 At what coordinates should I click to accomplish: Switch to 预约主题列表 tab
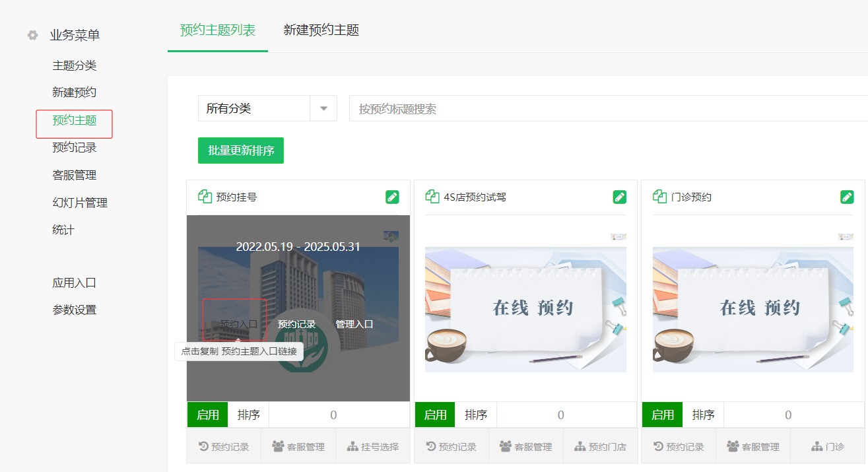pyautogui.click(x=218, y=30)
